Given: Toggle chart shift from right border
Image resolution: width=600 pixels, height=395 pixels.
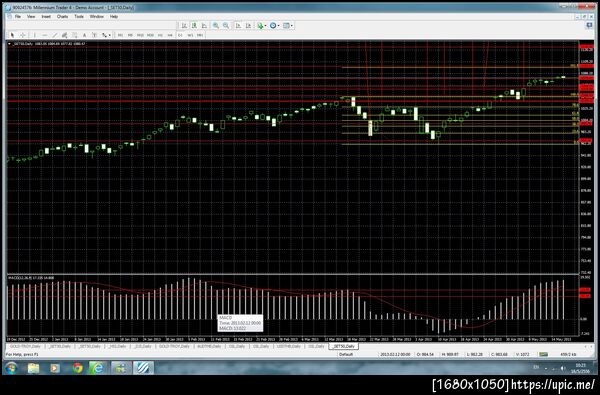Looking at the screenshot, I should click(x=248, y=26).
